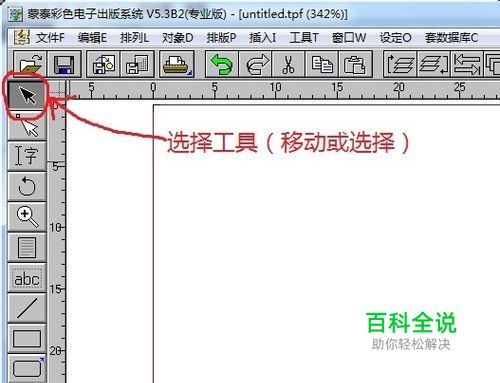Click the app icon in title bar
The image size is (500, 383).
click(x=15, y=14)
